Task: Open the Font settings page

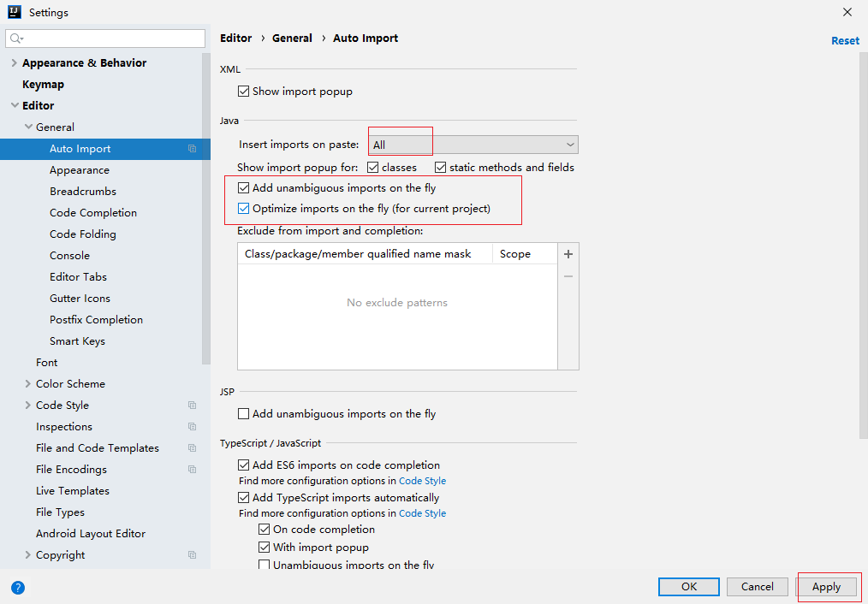Action: tap(46, 362)
